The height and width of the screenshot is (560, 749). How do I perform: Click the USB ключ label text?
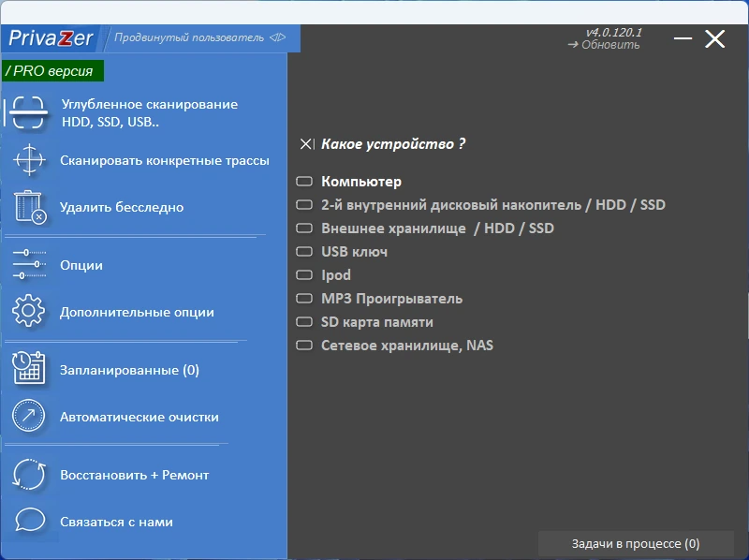pos(354,252)
